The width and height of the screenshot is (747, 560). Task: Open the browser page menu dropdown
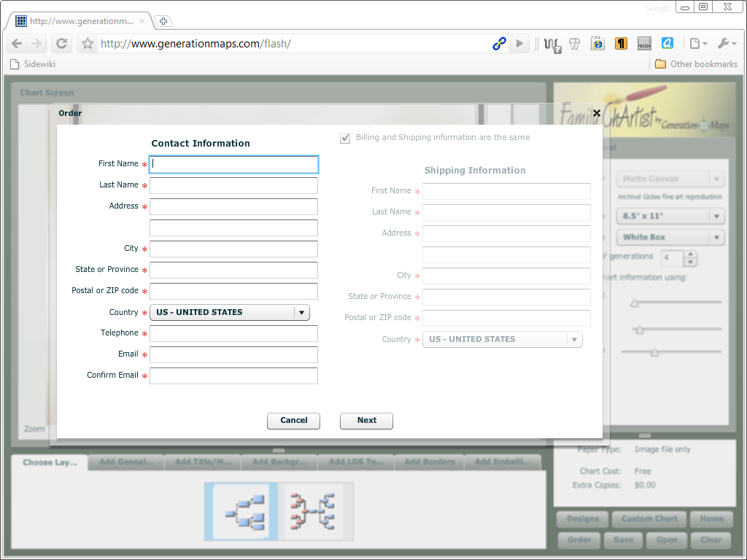(x=697, y=44)
